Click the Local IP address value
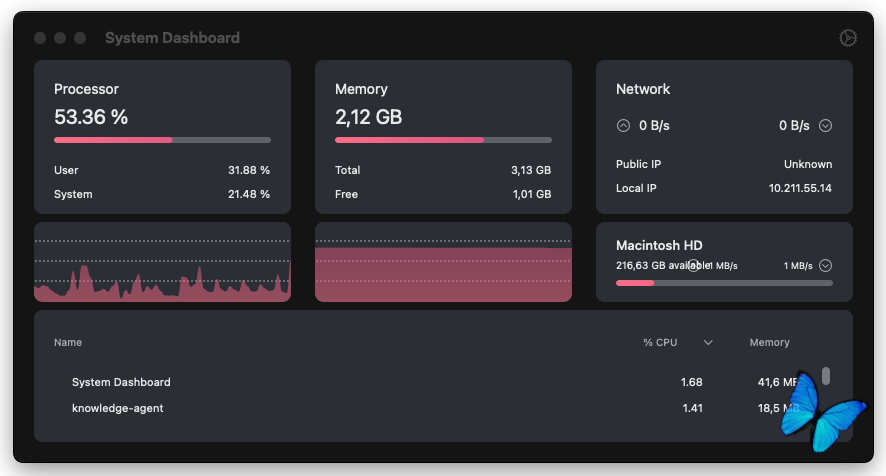 (800, 188)
